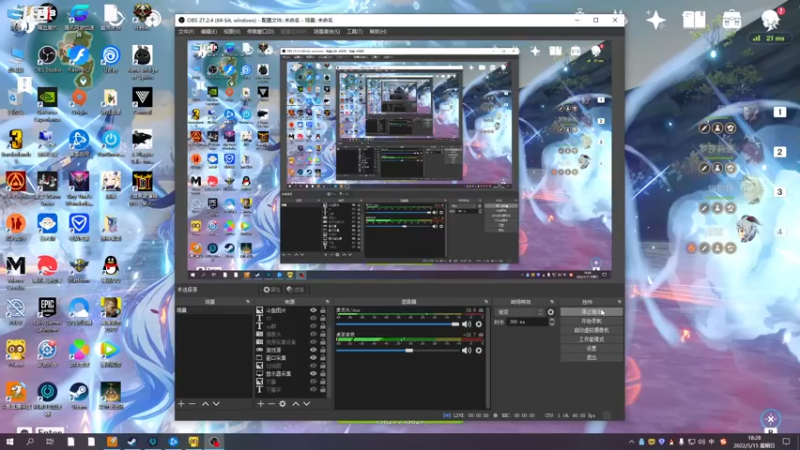Add a new scene with plus icon

[181, 404]
